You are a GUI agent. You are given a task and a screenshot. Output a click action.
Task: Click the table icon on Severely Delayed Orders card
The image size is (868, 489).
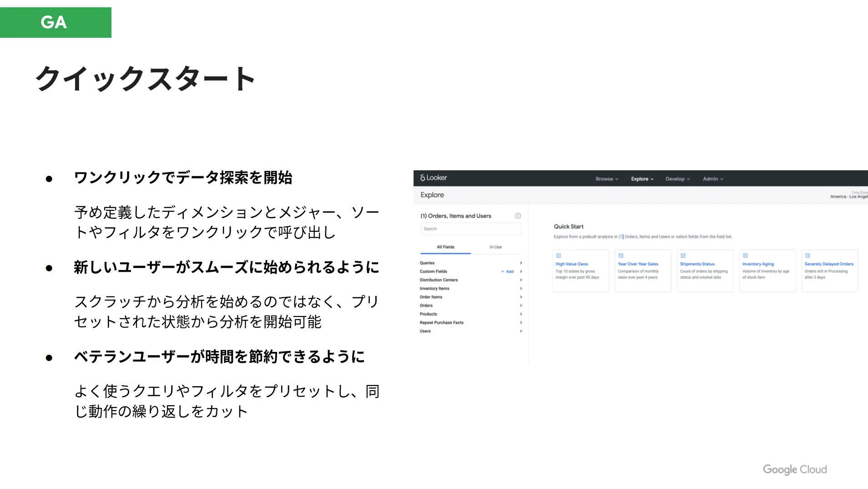pyautogui.click(x=807, y=255)
